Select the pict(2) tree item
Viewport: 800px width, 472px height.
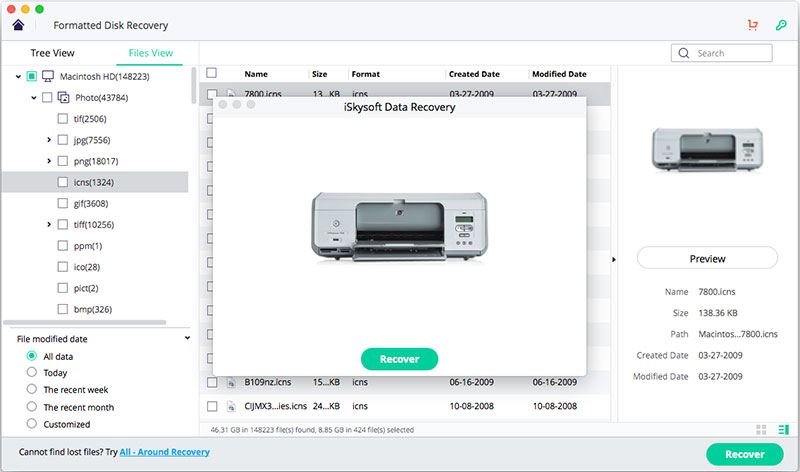(86, 288)
